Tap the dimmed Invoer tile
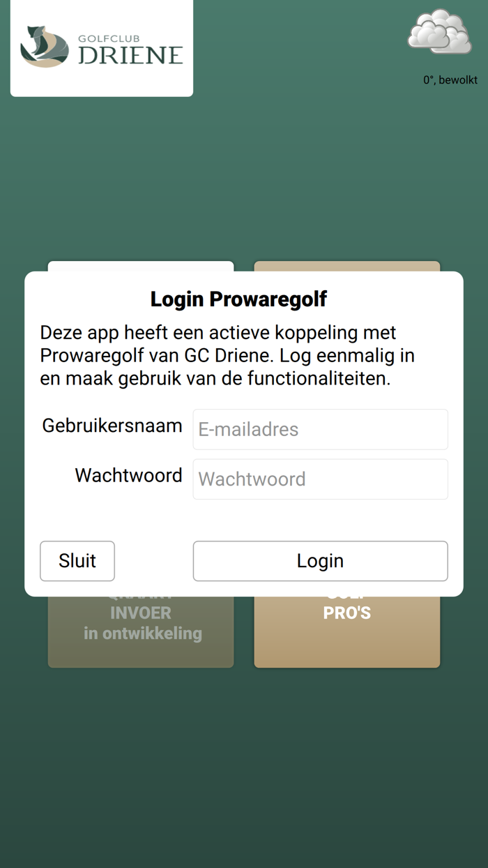 [x=141, y=631]
